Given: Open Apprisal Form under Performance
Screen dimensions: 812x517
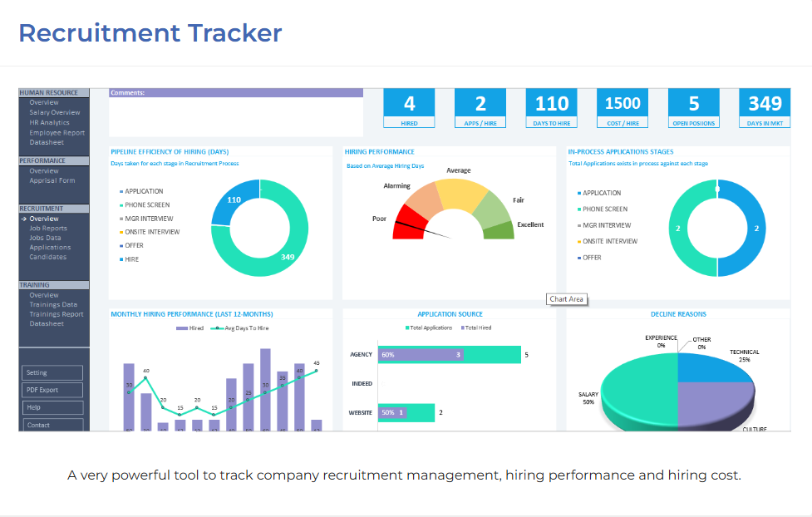Looking at the screenshot, I should click(x=52, y=180).
